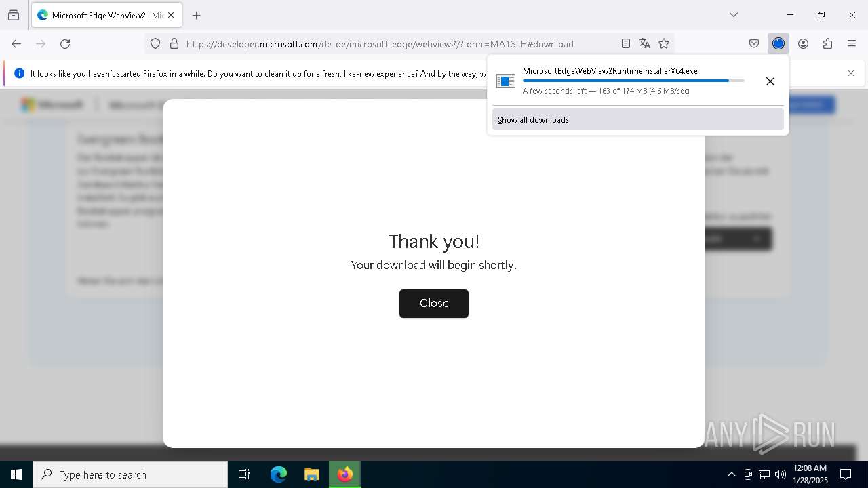The height and width of the screenshot is (488, 868).
Task: Click the taskbar search box
Action: [x=130, y=474]
